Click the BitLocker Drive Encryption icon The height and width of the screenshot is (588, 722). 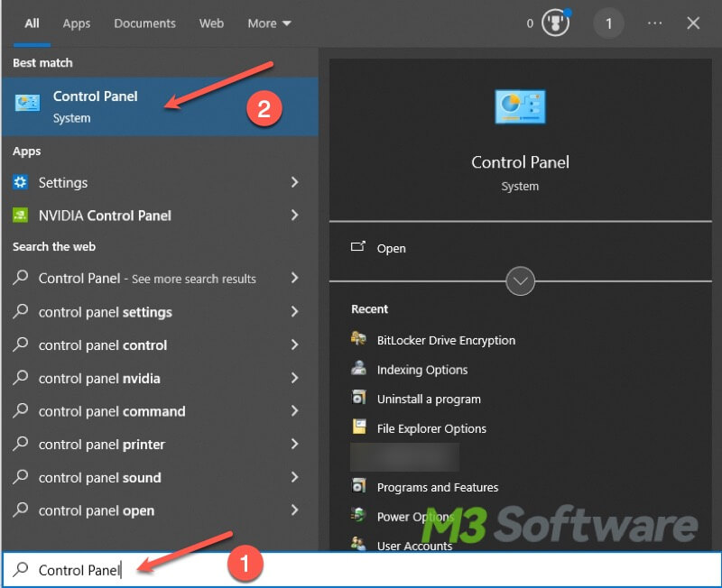tap(358, 338)
